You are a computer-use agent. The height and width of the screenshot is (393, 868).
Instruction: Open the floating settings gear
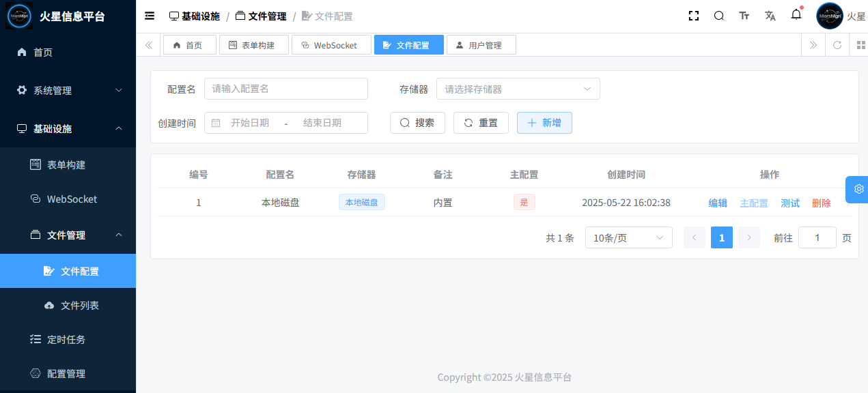[x=858, y=189]
